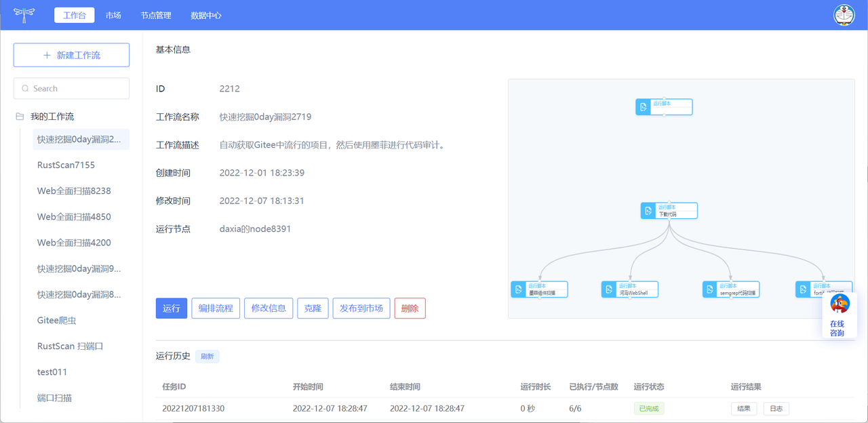
Task: Click task ID 20221207181330
Action: tap(193, 409)
